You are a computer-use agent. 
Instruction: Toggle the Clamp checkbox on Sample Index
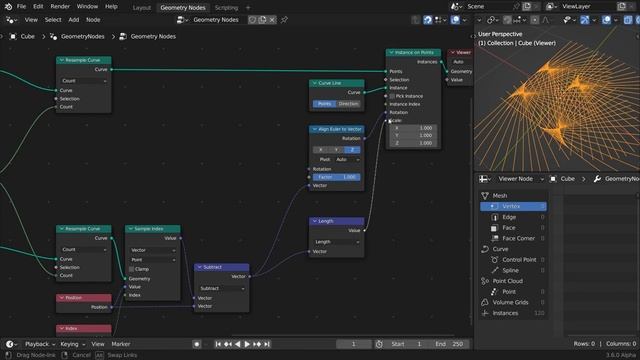[x=131, y=269]
